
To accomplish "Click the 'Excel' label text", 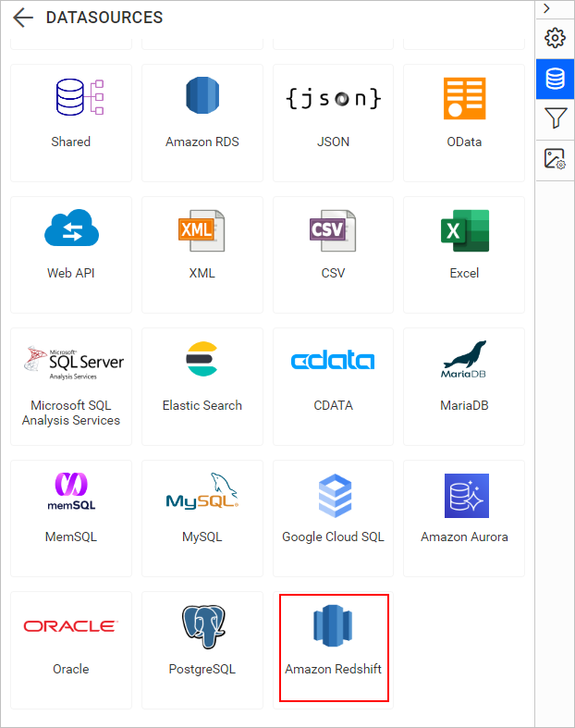I will (x=464, y=273).
